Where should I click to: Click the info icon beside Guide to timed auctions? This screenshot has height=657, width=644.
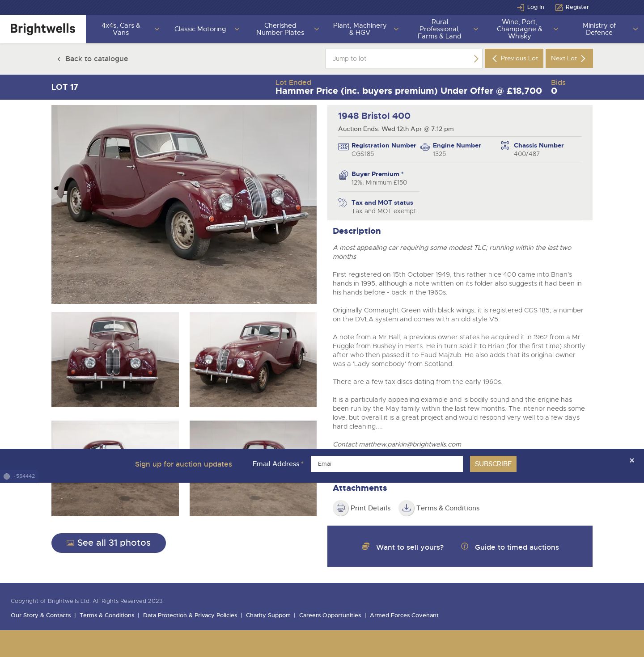pos(465,546)
